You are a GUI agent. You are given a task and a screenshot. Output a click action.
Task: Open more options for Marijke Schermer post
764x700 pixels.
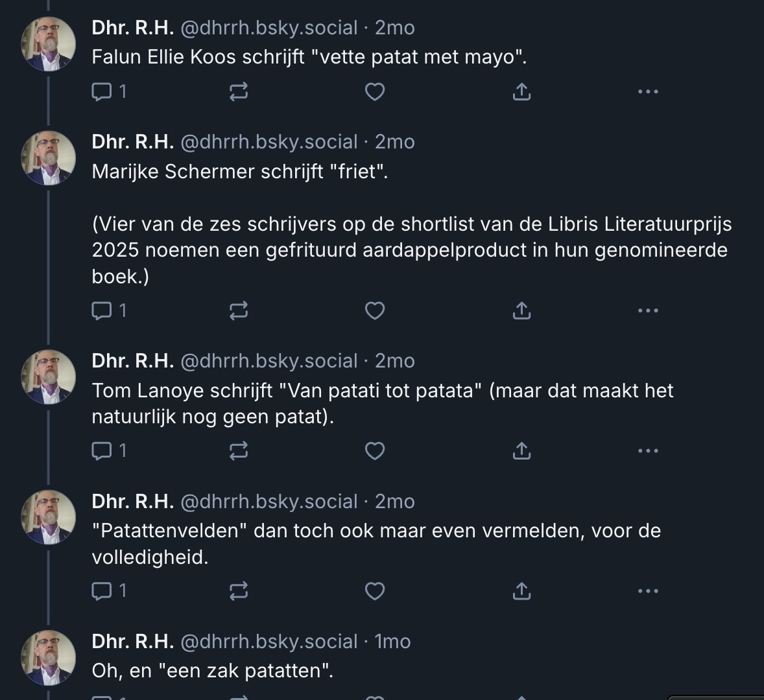tap(648, 311)
